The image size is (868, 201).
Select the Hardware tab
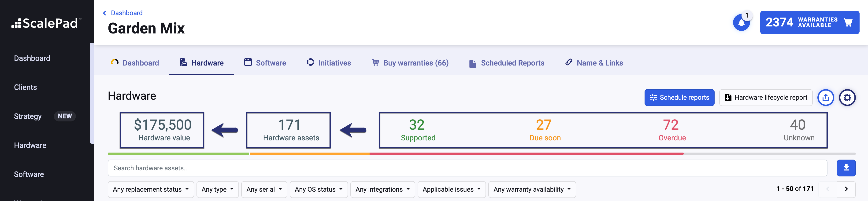[201, 63]
